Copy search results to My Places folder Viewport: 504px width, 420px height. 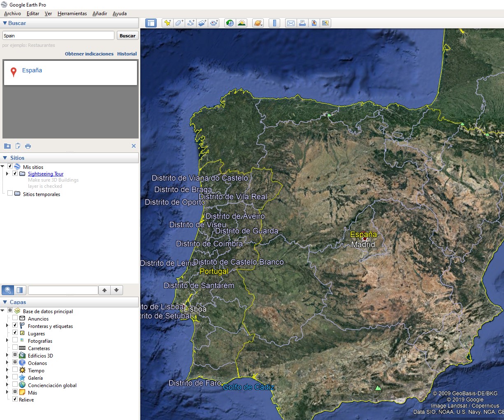(7, 146)
